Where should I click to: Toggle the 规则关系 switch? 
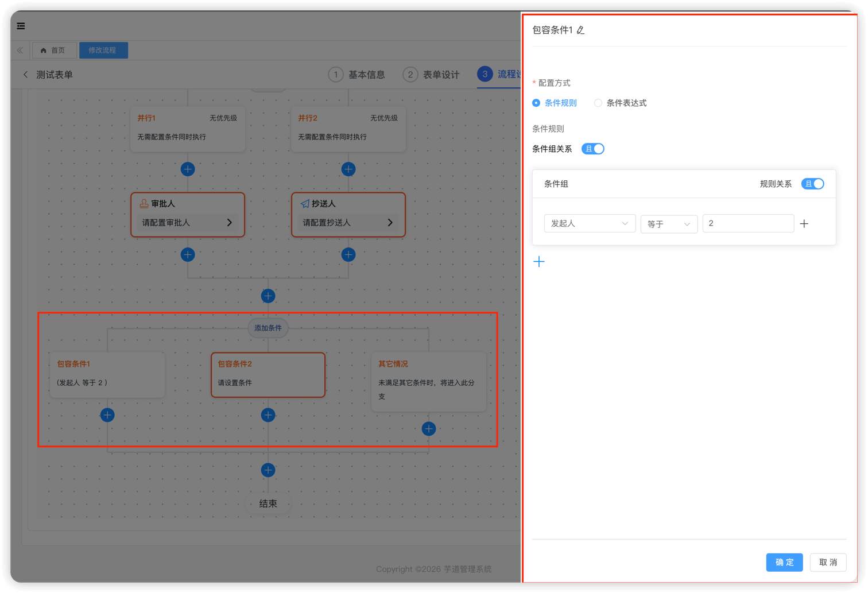pyautogui.click(x=812, y=184)
